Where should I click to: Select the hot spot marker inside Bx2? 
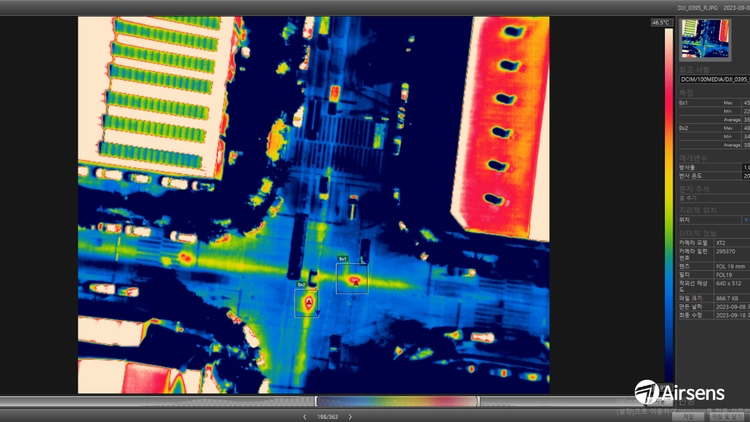click(x=309, y=301)
